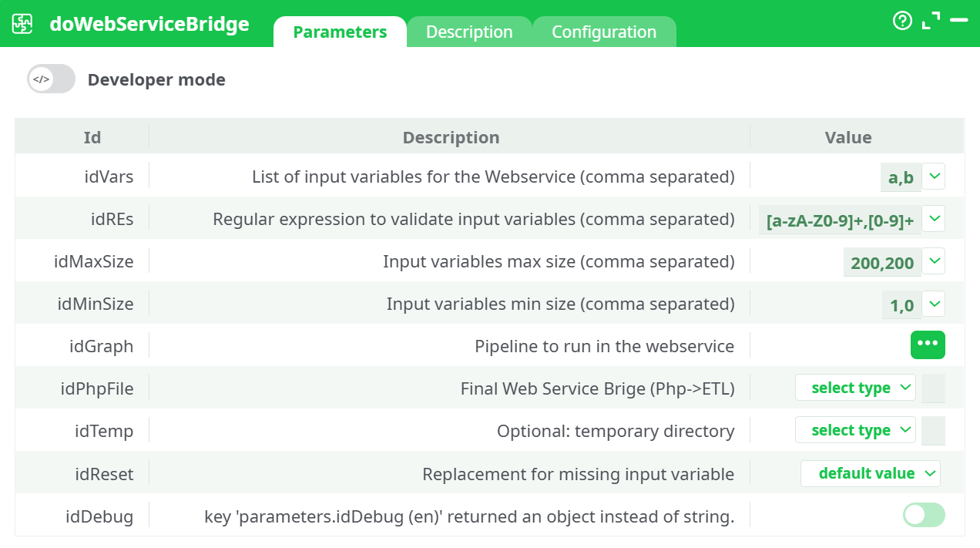Image resolution: width=980 pixels, height=548 pixels.
Task: Open the idREs regular expression dropdown
Action: click(933, 219)
